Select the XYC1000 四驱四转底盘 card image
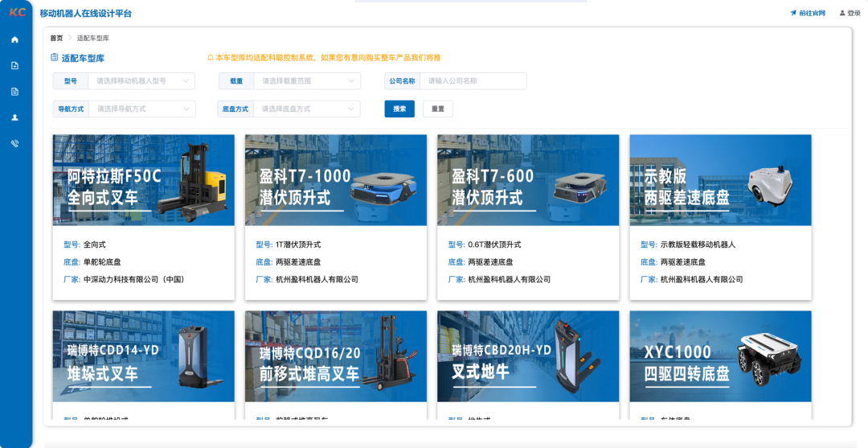 [720, 356]
